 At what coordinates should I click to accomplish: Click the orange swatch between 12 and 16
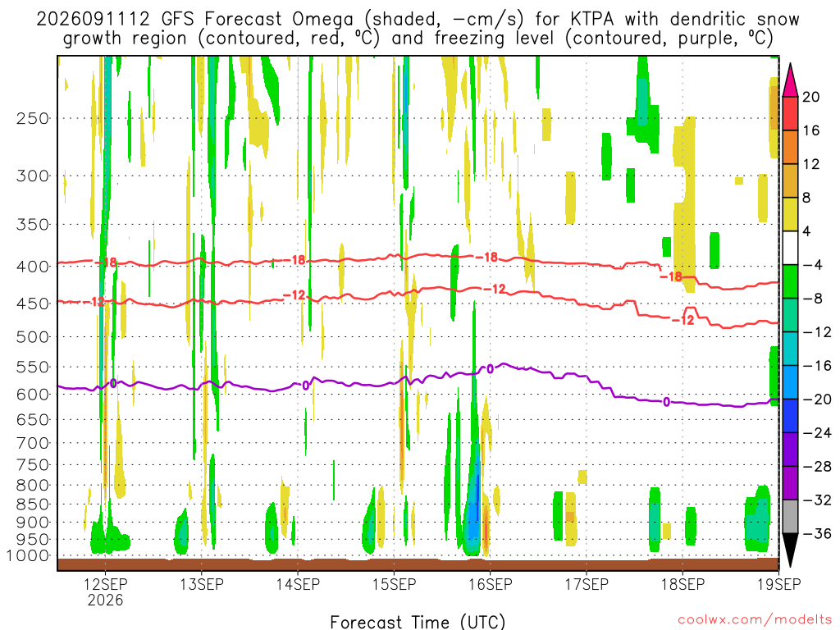(790, 147)
